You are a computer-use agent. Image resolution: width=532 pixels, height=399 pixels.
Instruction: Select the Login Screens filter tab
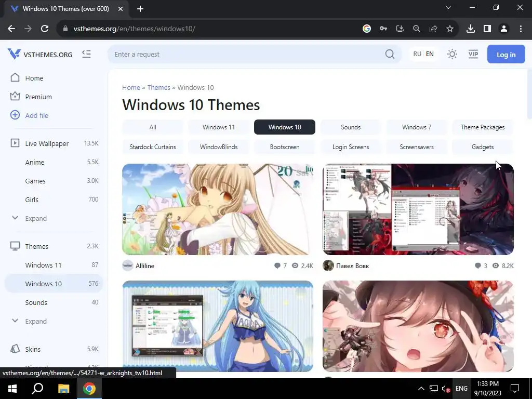point(351,147)
